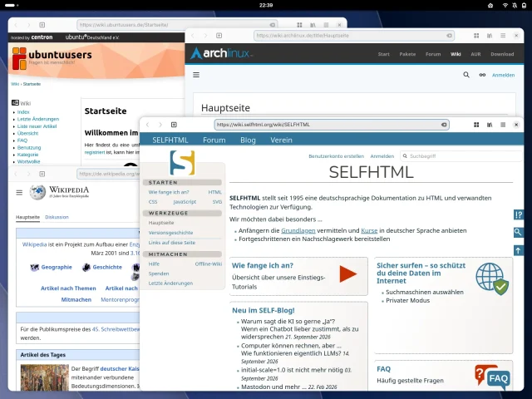This screenshot has width=532, height=399.
Task: Select Blog tab in SELFHTML navigation bar
Action: [248, 140]
